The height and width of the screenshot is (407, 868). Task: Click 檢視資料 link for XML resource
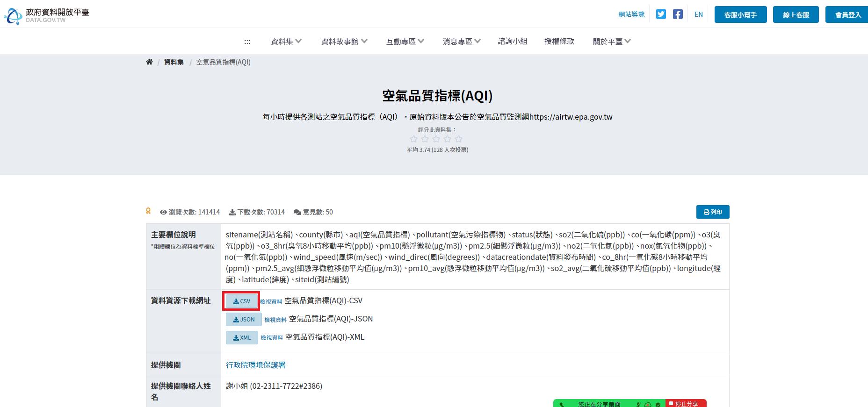click(272, 338)
